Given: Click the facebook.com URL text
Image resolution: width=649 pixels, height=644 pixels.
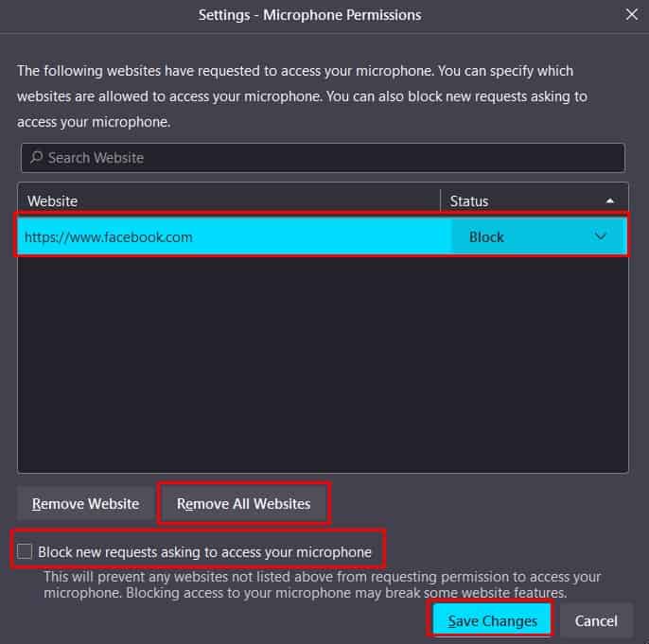Looking at the screenshot, I should click(109, 236).
